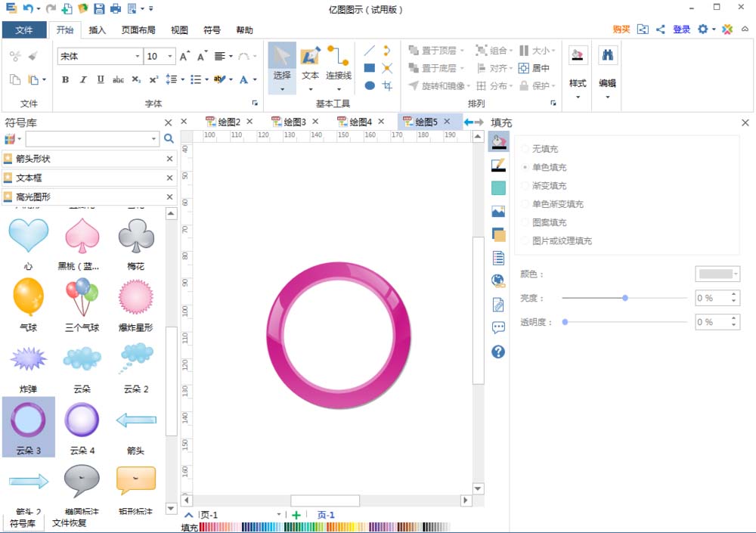Close the 高光图形 library category
The width and height of the screenshot is (756, 533).
169,197
